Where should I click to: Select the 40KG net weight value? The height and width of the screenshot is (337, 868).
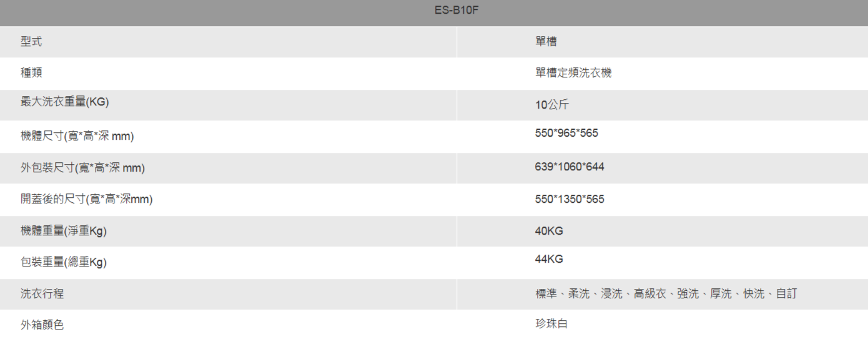pyautogui.click(x=549, y=231)
